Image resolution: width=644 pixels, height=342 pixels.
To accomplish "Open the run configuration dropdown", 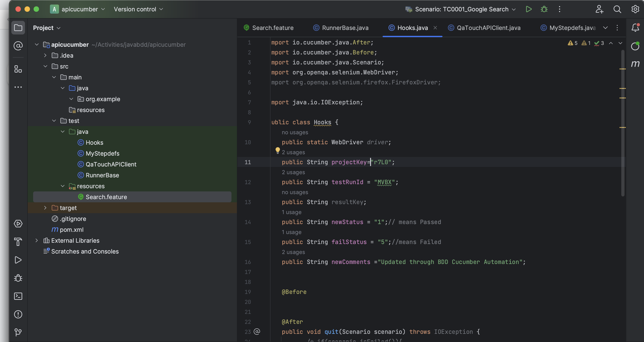I will click(460, 9).
